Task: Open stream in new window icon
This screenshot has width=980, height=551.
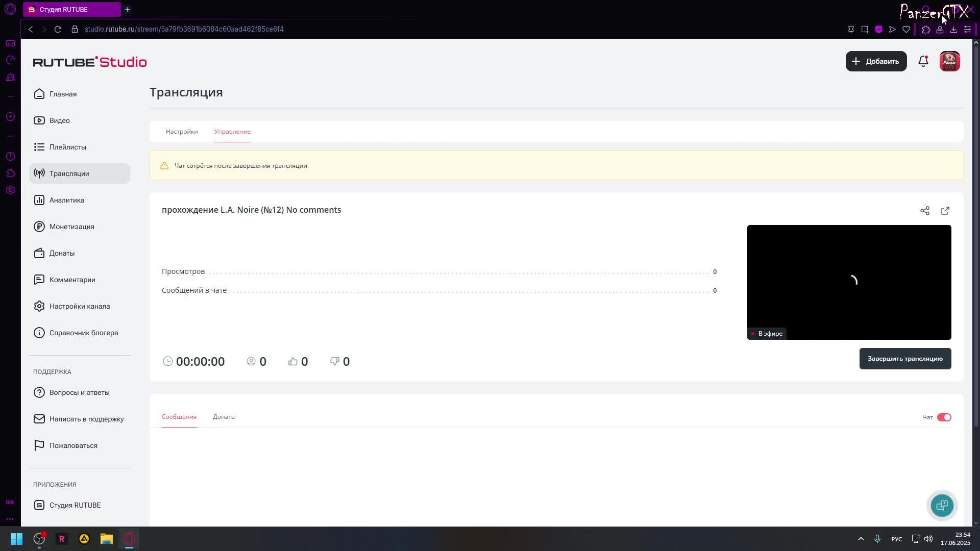Action: coord(945,211)
